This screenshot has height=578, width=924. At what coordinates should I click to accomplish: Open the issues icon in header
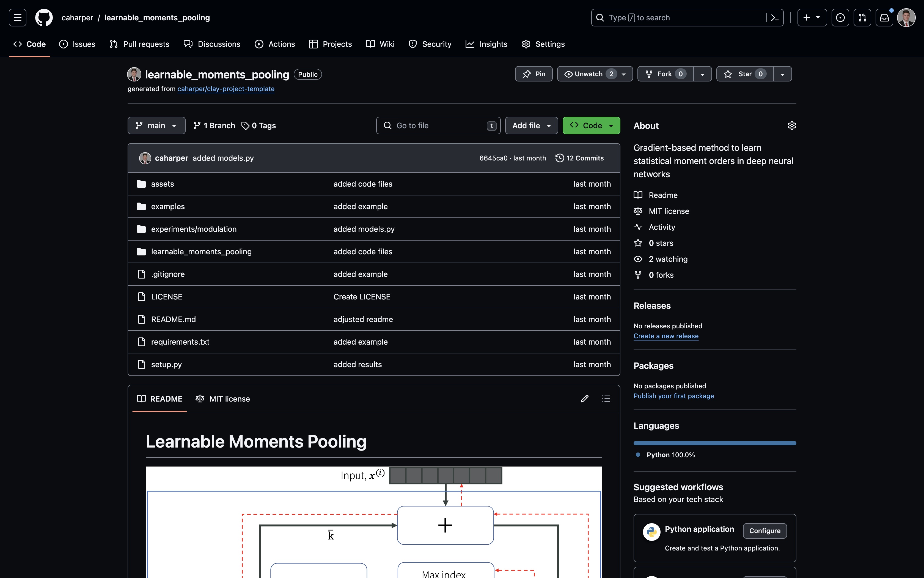tap(840, 18)
